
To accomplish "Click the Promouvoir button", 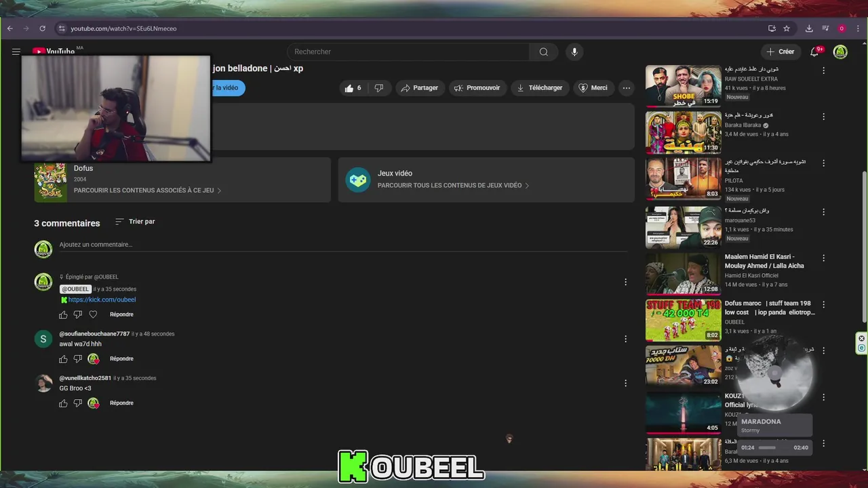I will 477,87.
